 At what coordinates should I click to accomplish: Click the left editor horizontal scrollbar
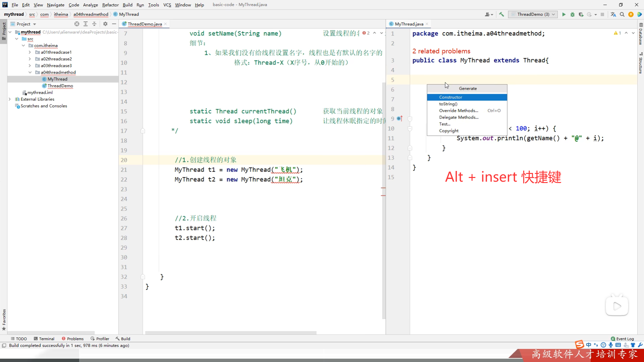[231, 333]
